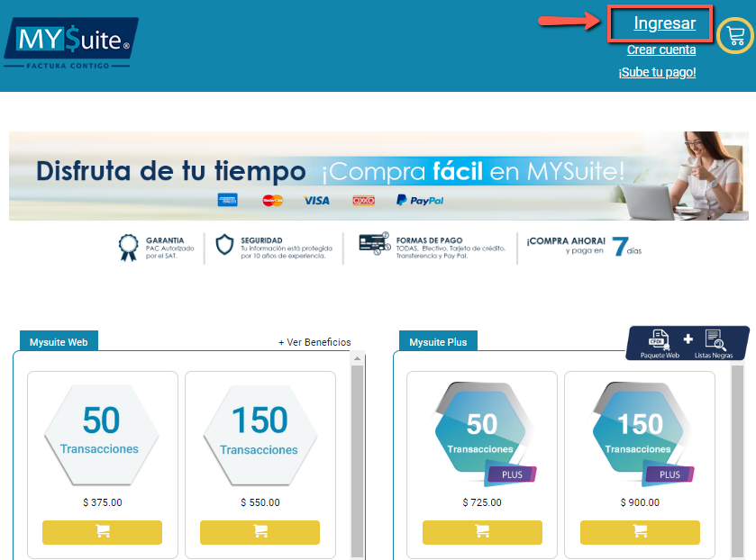Open the shopping cart icon in header

(x=735, y=36)
